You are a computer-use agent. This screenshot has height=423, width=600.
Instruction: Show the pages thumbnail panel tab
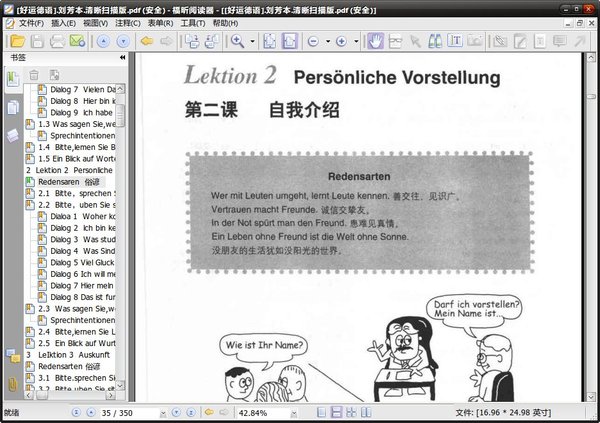[x=13, y=108]
